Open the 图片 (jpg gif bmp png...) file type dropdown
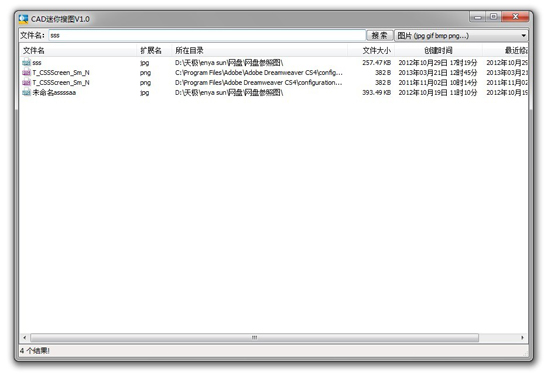Image resolution: width=551 pixels, height=375 pixels. pyautogui.click(x=461, y=35)
